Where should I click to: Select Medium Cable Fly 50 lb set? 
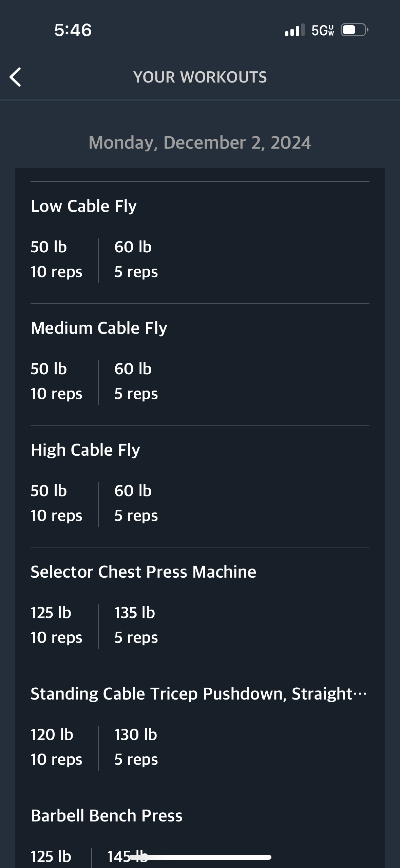56,381
